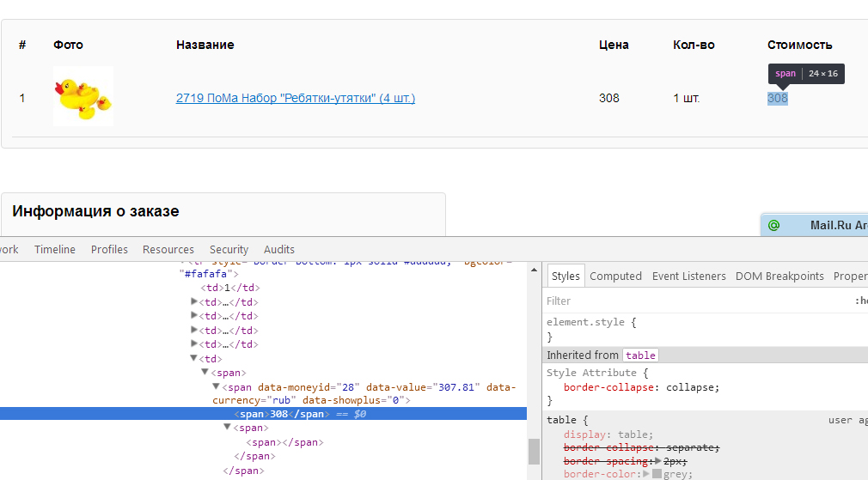868x480 pixels.
Task: Expand the last collapsed td node
Action: coord(194,344)
